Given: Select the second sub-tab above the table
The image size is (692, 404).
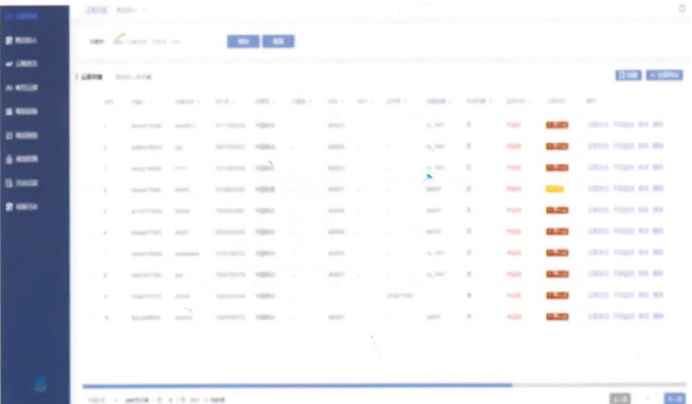Looking at the screenshot, I should [133, 76].
